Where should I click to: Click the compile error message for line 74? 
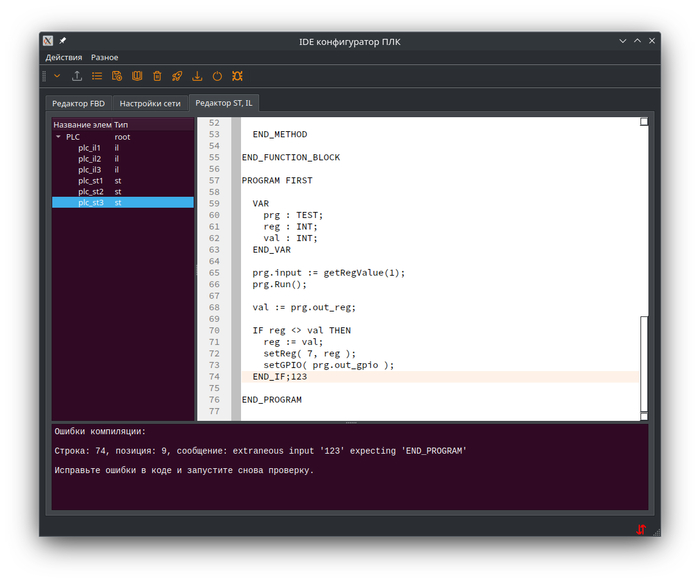260,451
